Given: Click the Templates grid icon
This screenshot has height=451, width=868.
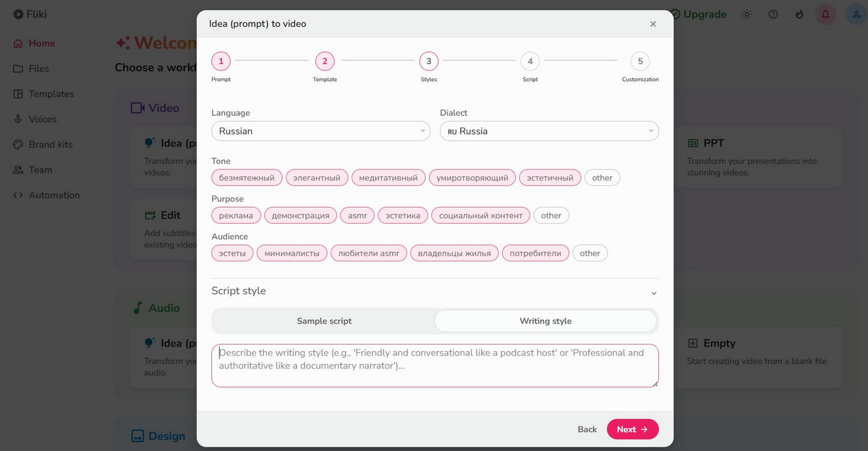Looking at the screenshot, I should (x=18, y=94).
